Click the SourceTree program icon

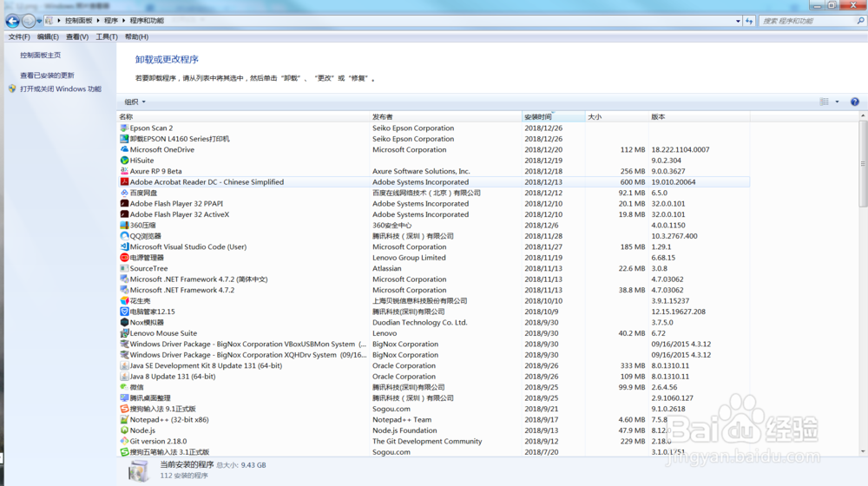pyautogui.click(x=124, y=268)
